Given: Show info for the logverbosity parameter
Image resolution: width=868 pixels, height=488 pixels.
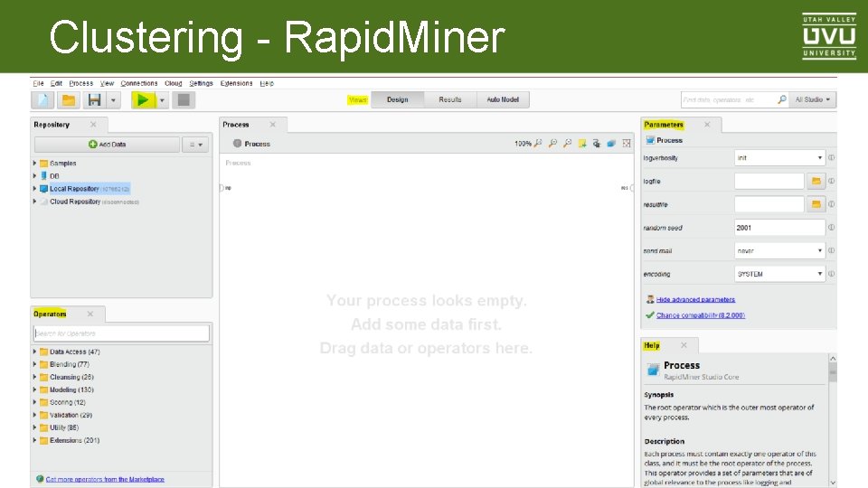Looking at the screenshot, I should click(832, 157).
